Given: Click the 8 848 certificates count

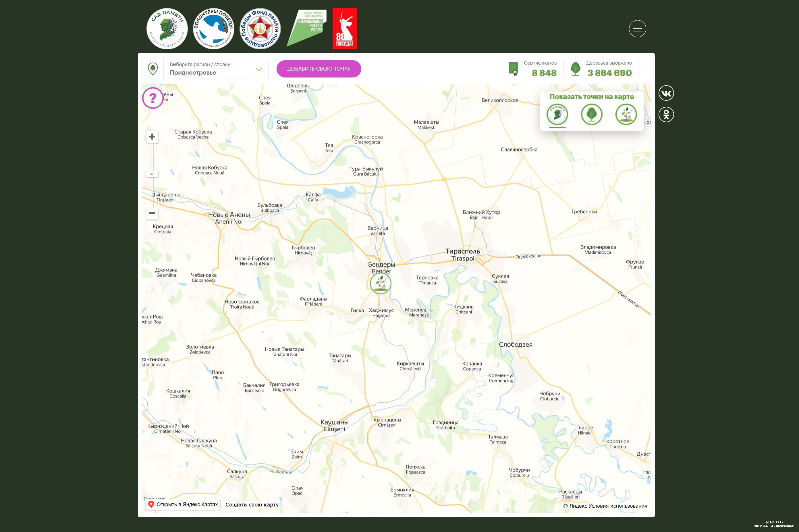Looking at the screenshot, I should coord(544,73).
